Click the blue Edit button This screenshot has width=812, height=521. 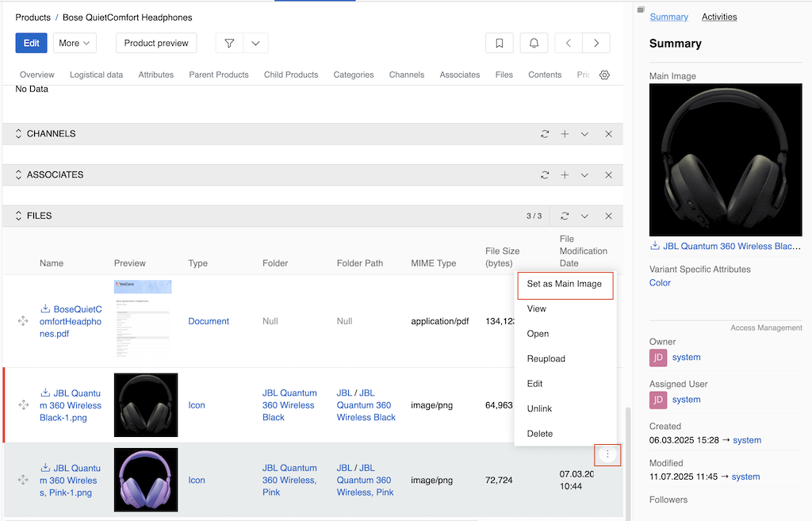point(31,43)
